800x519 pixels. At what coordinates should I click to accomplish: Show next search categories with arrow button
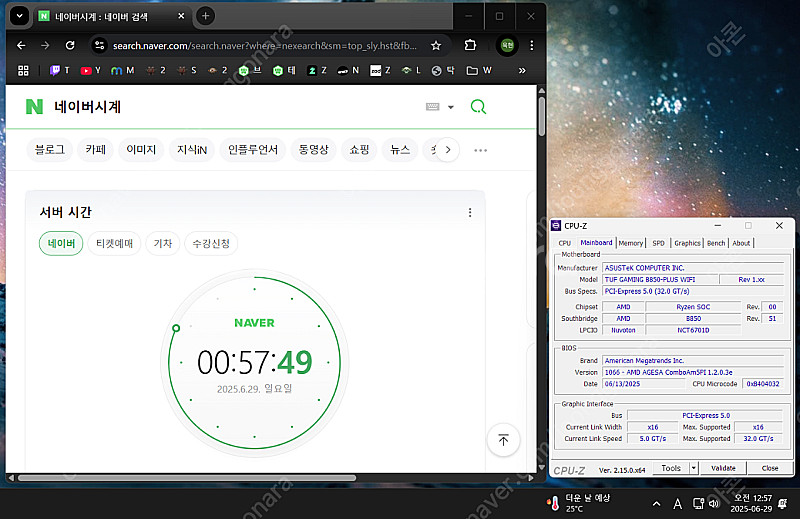(x=447, y=150)
